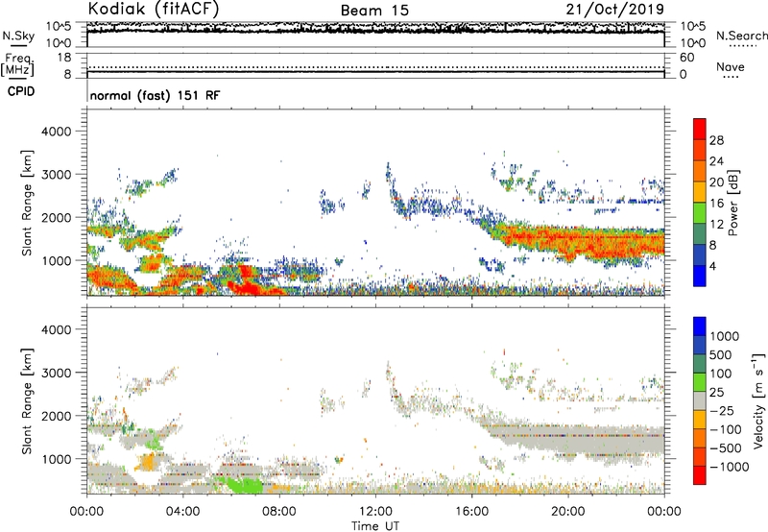Click 'Slant Range [km]' label of the power panel
Image resolution: width=768 pixels, height=532 pixels.
click(27, 203)
